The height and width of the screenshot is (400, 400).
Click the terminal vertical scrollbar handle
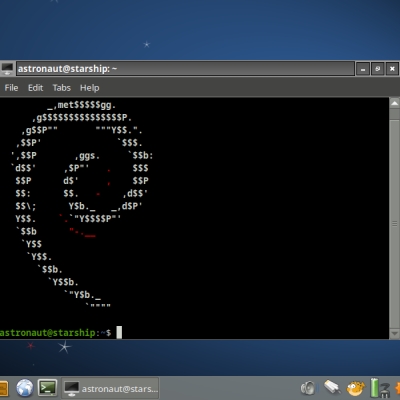(394, 224)
